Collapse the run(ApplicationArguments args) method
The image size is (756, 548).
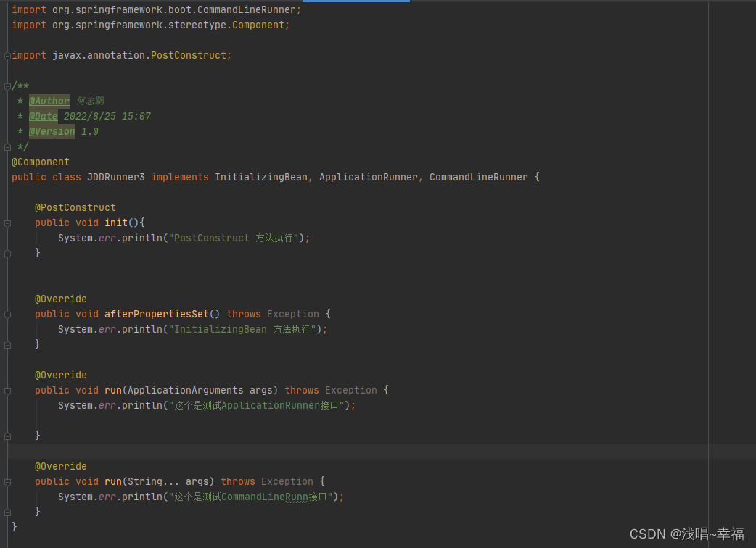coord(6,390)
